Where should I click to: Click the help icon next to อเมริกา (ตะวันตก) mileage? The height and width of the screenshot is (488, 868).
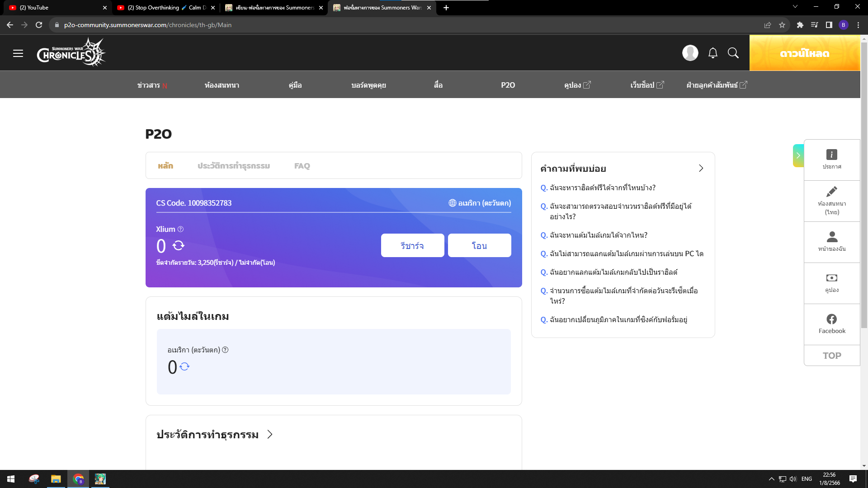click(x=225, y=350)
